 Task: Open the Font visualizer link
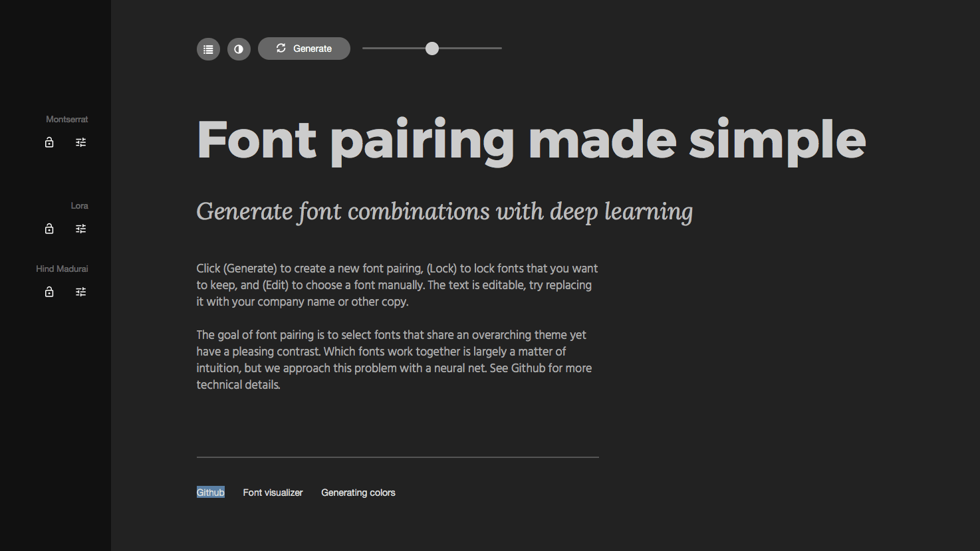pyautogui.click(x=273, y=493)
